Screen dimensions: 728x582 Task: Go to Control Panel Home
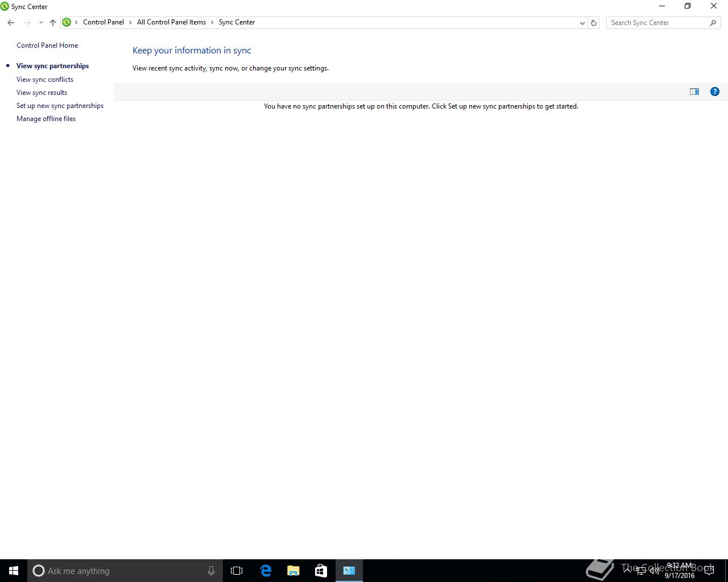coord(47,45)
